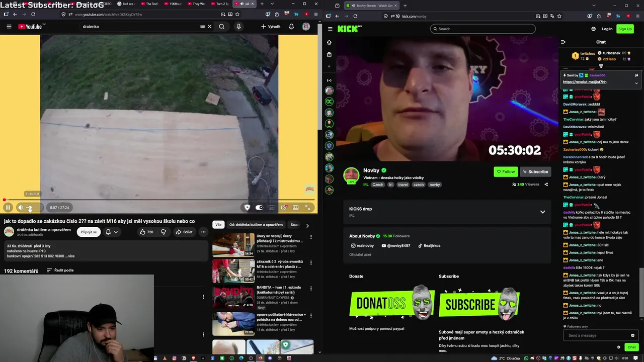
Task: Share the video via Sdílet
Action: pyautogui.click(x=184, y=232)
